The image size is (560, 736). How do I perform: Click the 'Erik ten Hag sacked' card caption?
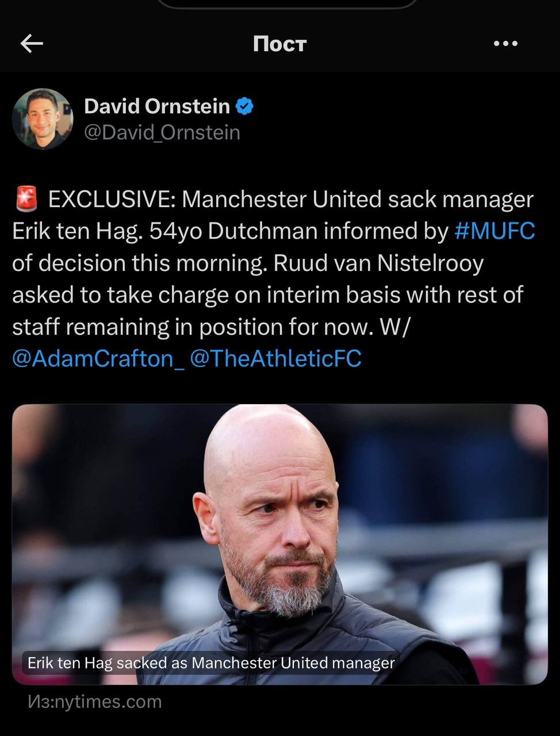click(211, 663)
